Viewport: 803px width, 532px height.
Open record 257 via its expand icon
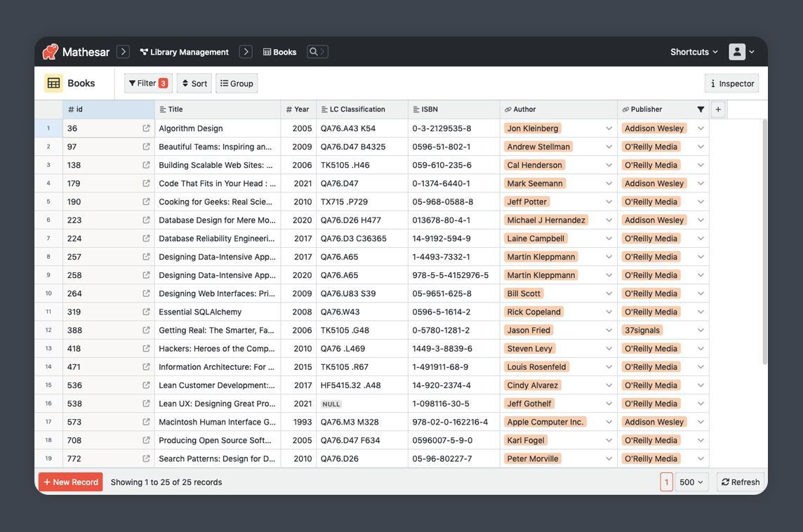tap(147, 257)
